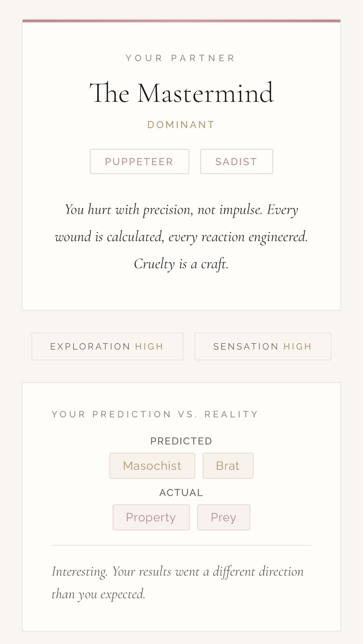This screenshot has width=363, height=644.
Task: Click the "Interesting. Your results went" note
Action: (178, 572)
